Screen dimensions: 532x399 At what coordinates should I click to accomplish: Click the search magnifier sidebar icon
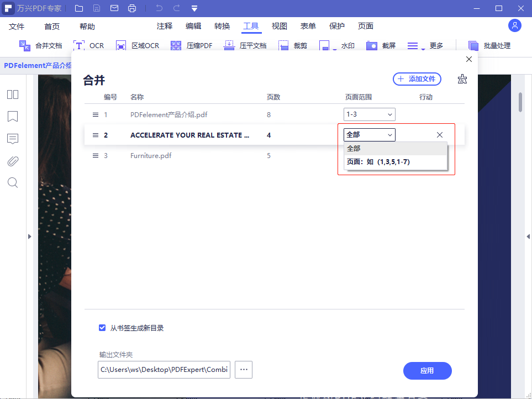pos(13,183)
